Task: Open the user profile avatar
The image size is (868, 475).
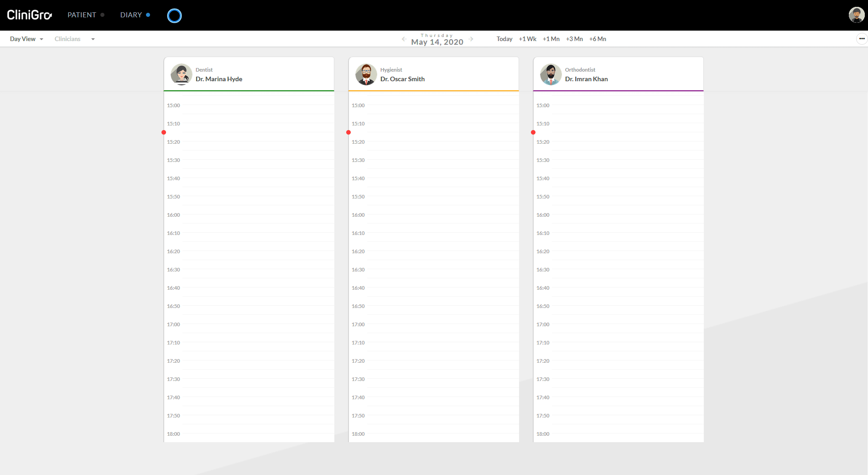Action: [856, 15]
